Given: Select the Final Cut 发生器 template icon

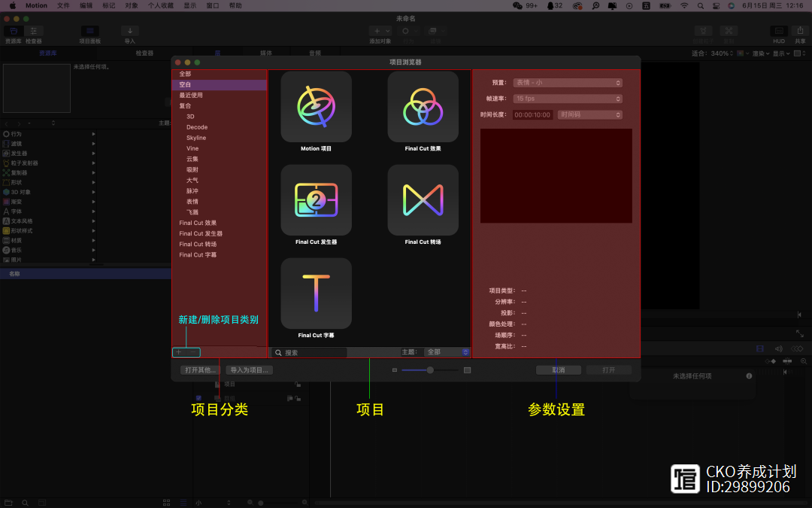Looking at the screenshot, I should [316, 200].
